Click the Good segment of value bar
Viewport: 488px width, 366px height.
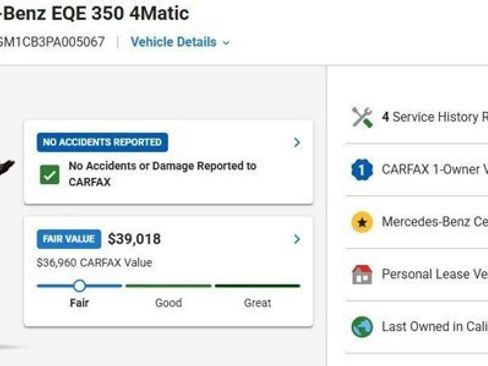tap(168, 286)
